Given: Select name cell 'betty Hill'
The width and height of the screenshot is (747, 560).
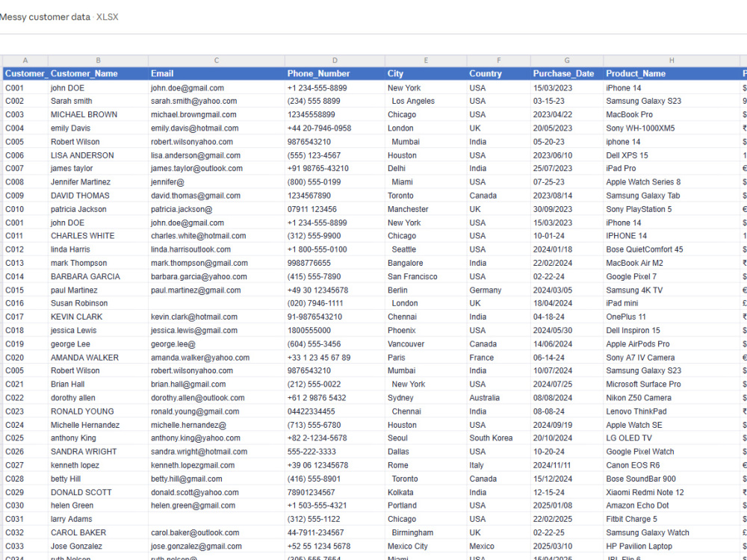Looking at the screenshot, I should 98,479.
